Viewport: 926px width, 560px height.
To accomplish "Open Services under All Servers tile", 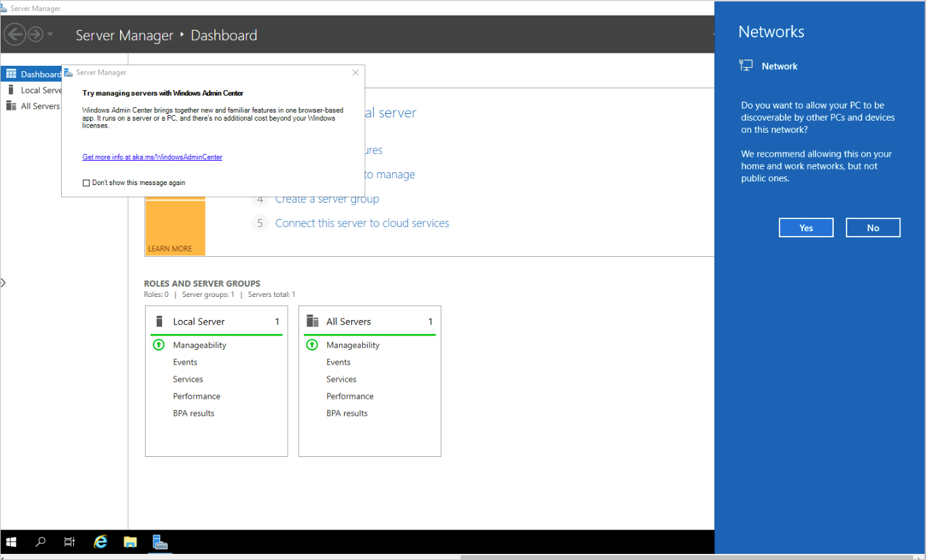I will pyautogui.click(x=341, y=379).
